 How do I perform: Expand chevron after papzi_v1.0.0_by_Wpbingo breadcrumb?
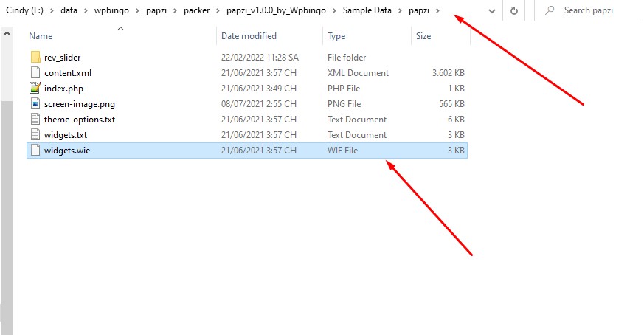click(334, 10)
